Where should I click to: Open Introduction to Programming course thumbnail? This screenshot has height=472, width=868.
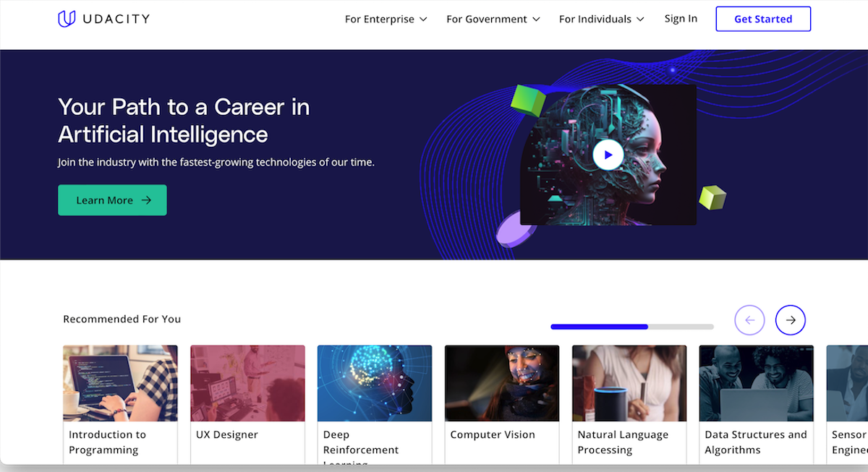120,383
